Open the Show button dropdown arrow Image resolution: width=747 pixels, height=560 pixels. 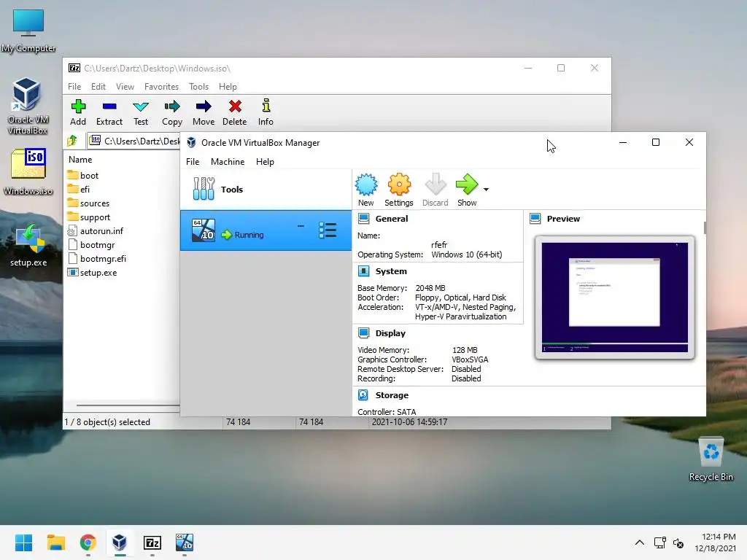[486, 190]
